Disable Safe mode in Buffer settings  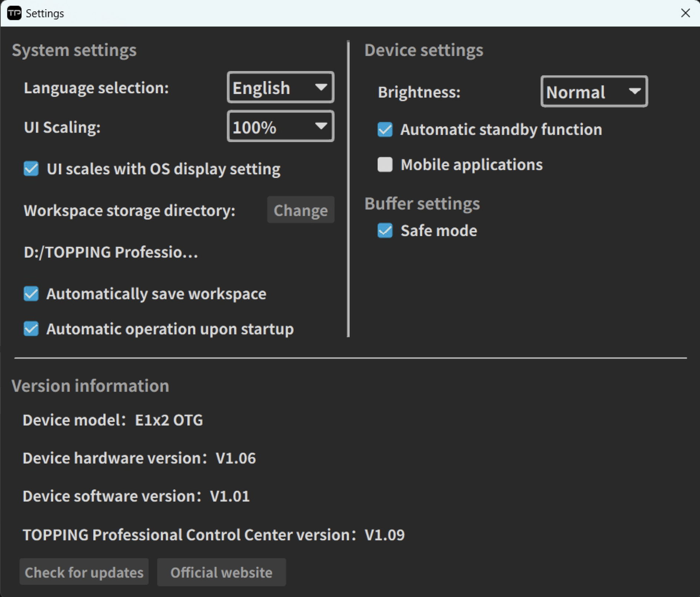point(385,231)
